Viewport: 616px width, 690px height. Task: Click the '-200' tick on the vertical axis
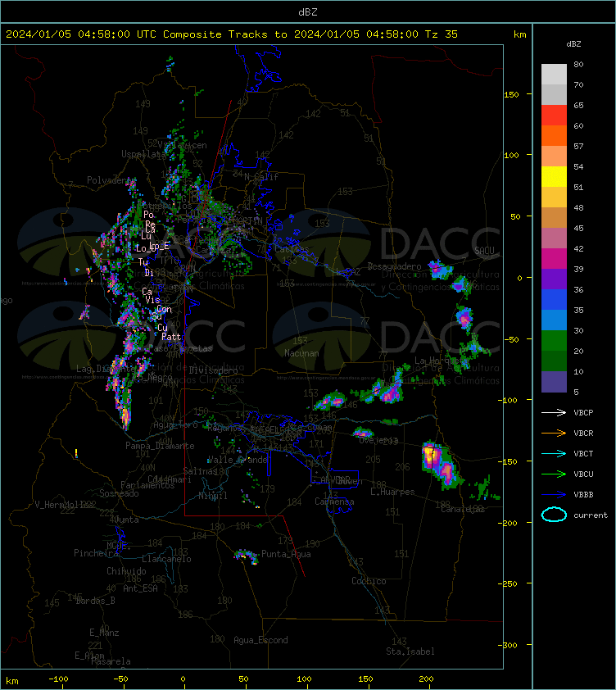point(508,523)
